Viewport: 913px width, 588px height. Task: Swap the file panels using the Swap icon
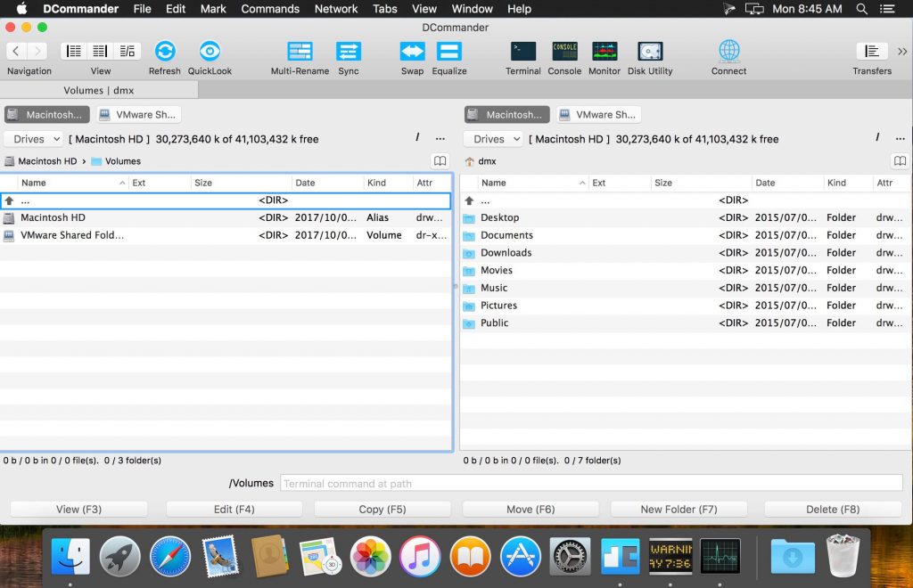pos(412,51)
